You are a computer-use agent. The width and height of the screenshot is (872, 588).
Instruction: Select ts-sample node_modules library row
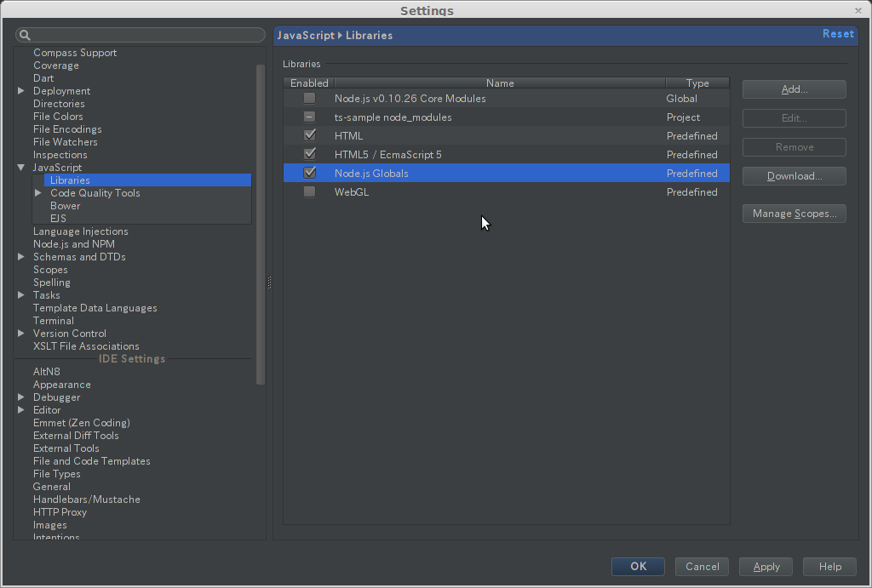pos(506,117)
